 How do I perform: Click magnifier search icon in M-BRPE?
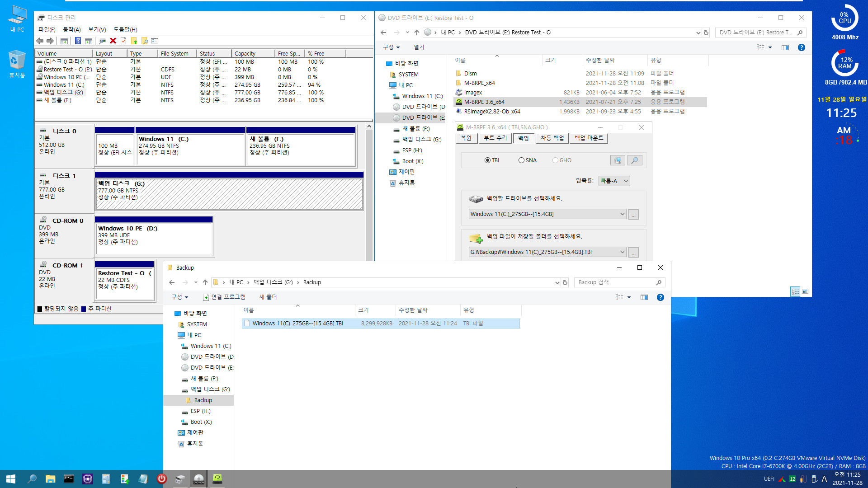[x=635, y=160]
